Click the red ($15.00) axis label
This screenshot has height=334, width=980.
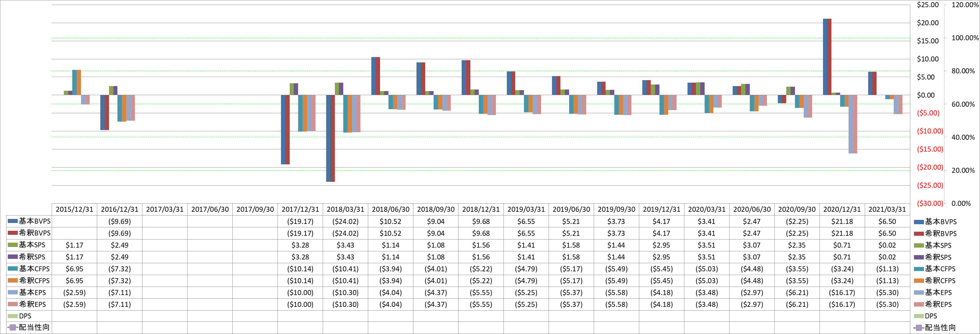[x=930, y=149]
